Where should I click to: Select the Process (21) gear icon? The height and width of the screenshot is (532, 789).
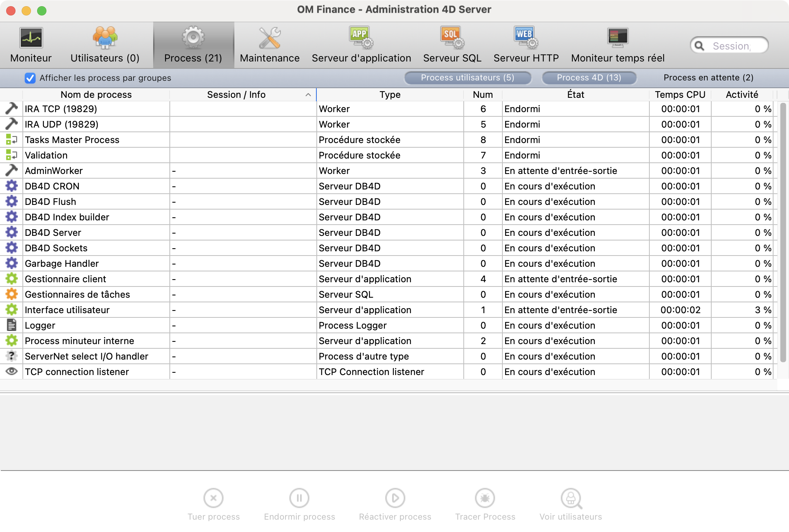pyautogui.click(x=193, y=38)
